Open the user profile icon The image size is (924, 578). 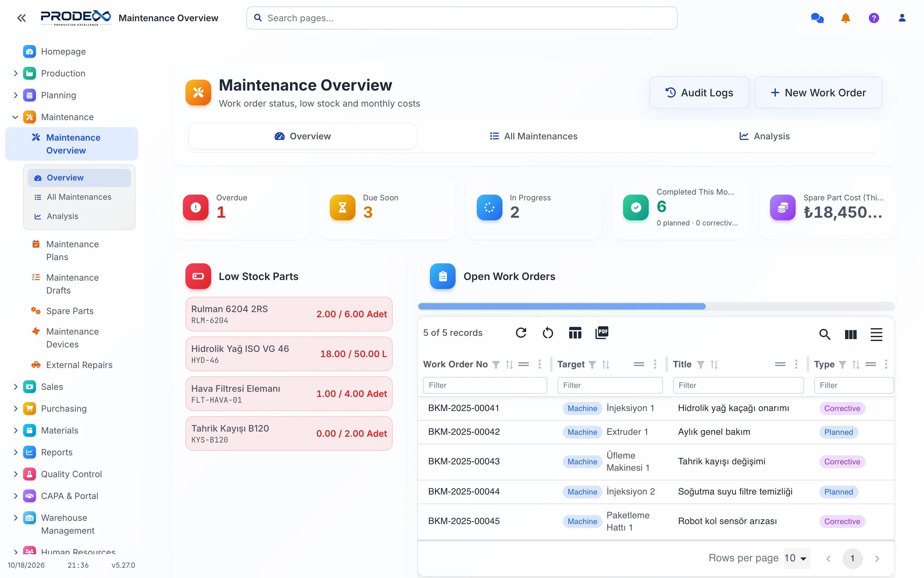tap(902, 18)
